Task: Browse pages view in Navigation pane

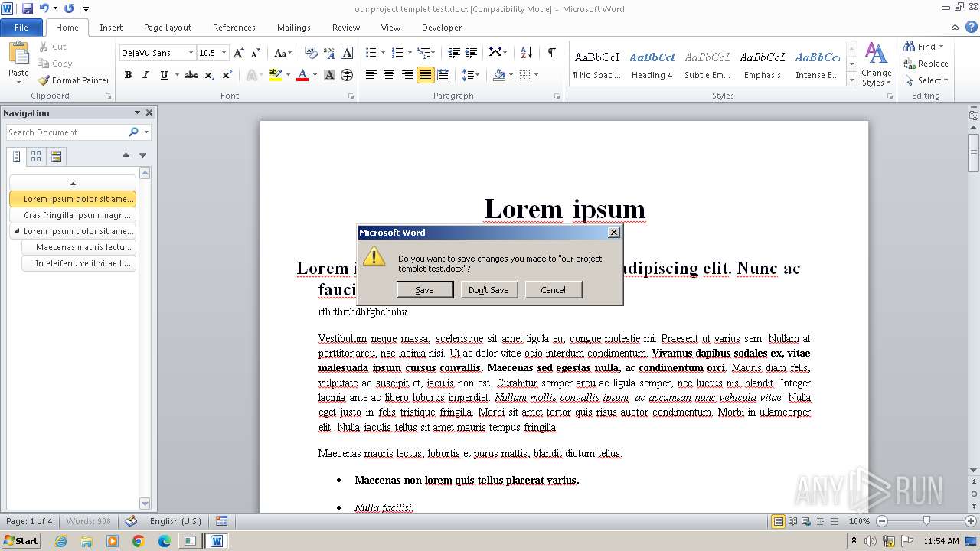Action: pyautogui.click(x=36, y=156)
